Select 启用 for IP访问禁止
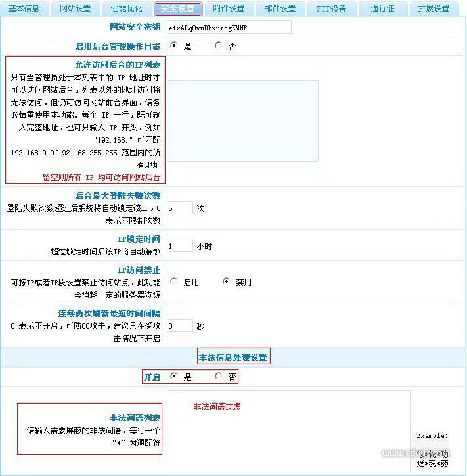 (174, 282)
